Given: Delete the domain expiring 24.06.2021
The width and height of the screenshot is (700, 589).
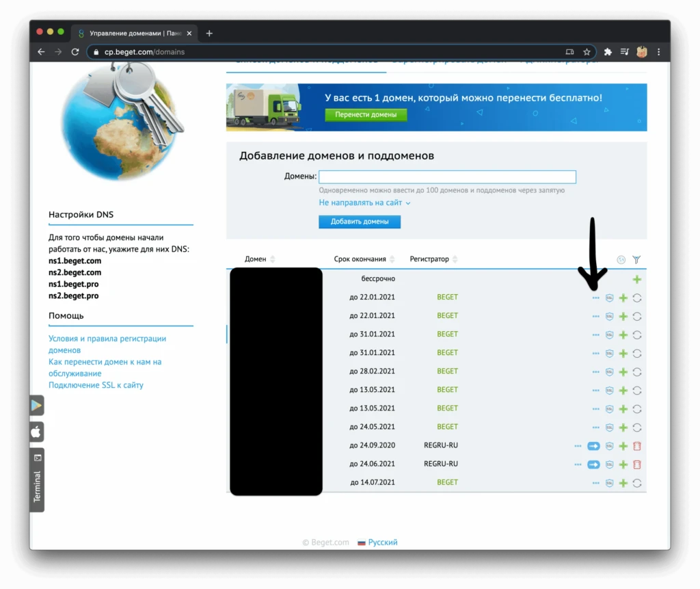Looking at the screenshot, I should pos(637,464).
